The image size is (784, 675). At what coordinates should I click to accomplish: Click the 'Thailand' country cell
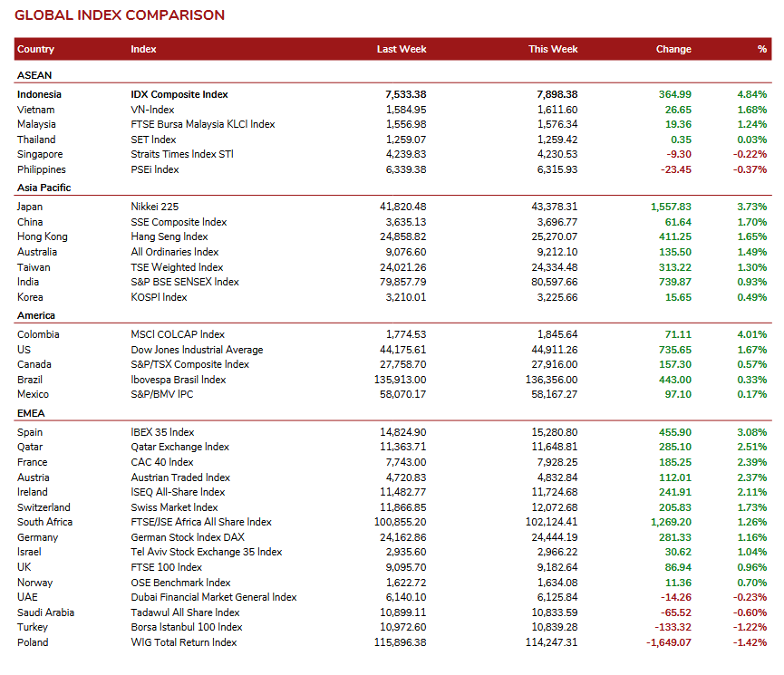pyautogui.click(x=36, y=140)
